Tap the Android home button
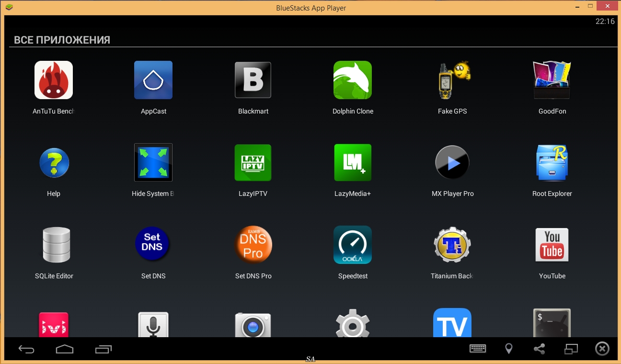 pos(65,349)
